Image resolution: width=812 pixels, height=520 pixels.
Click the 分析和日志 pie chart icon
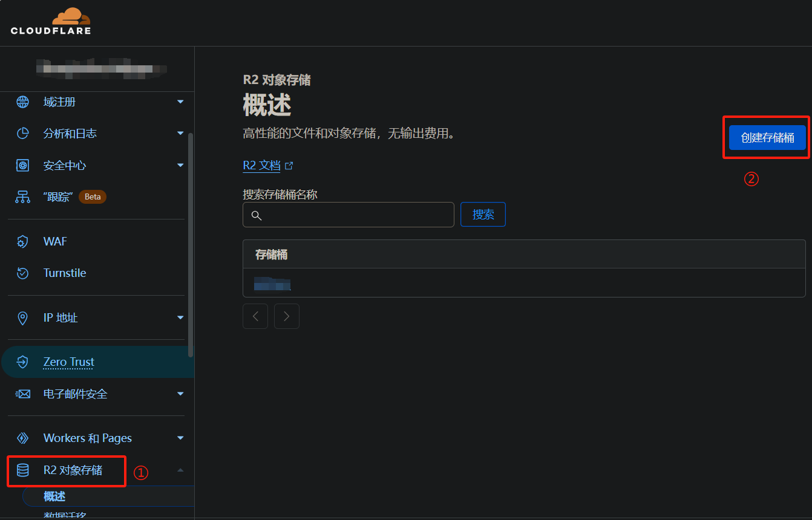coord(22,134)
